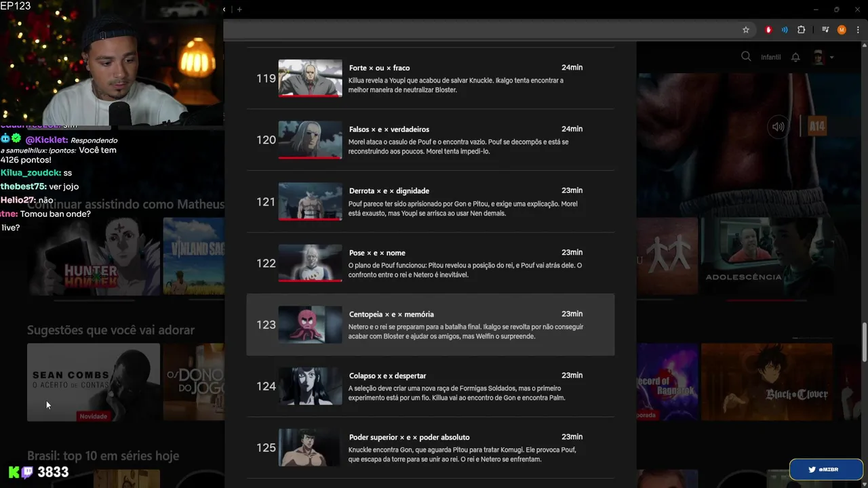Click the Kilua_zoudck chat username
Image resolution: width=868 pixels, height=488 pixels.
(31, 173)
